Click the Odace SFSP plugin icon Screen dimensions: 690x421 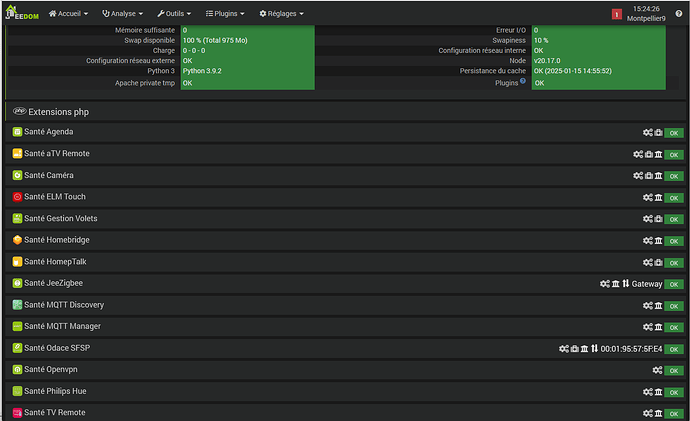point(17,348)
